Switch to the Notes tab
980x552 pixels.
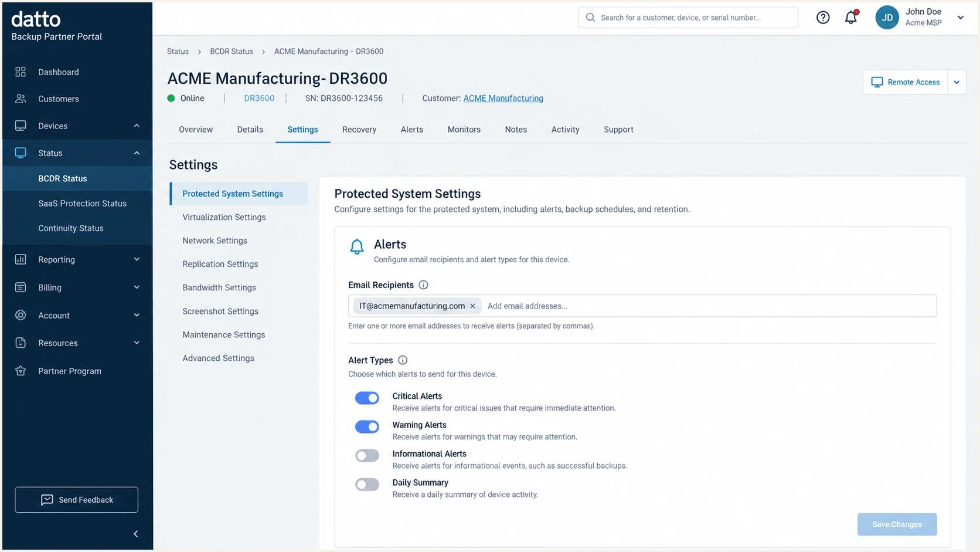(x=516, y=130)
